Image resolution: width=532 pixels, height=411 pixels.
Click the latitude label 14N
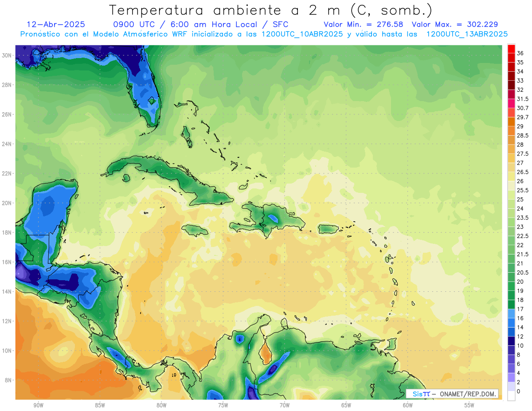pyautogui.click(x=7, y=291)
